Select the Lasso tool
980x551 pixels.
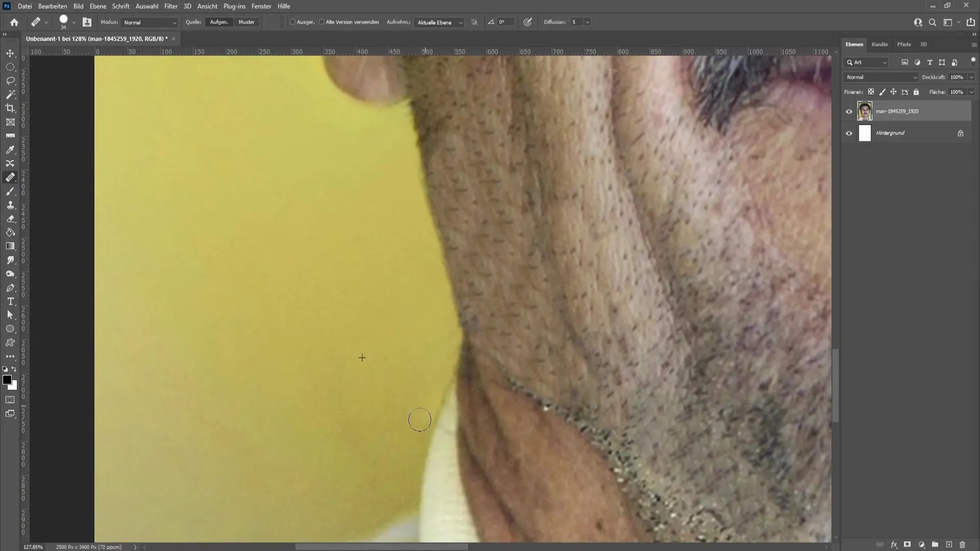coord(10,80)
